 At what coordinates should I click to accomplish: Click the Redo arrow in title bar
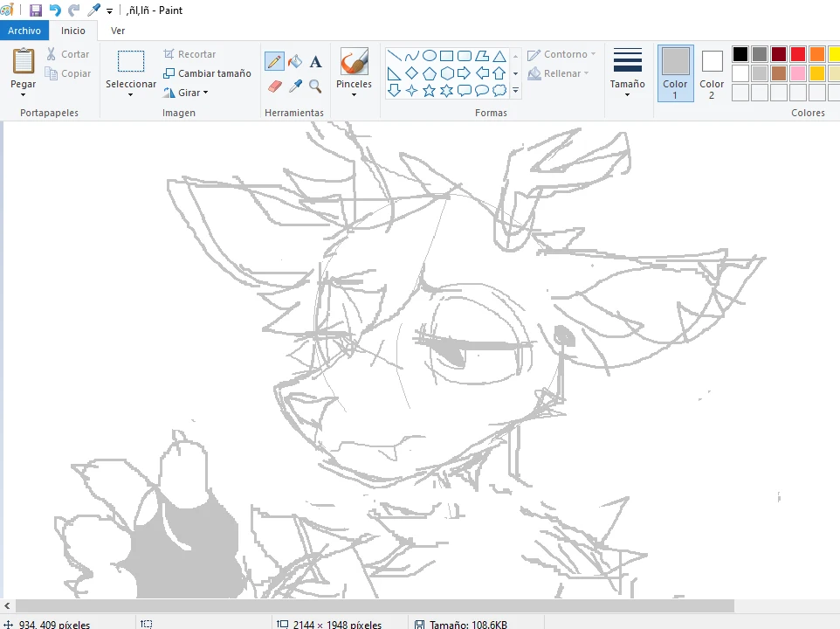point(74,10)
